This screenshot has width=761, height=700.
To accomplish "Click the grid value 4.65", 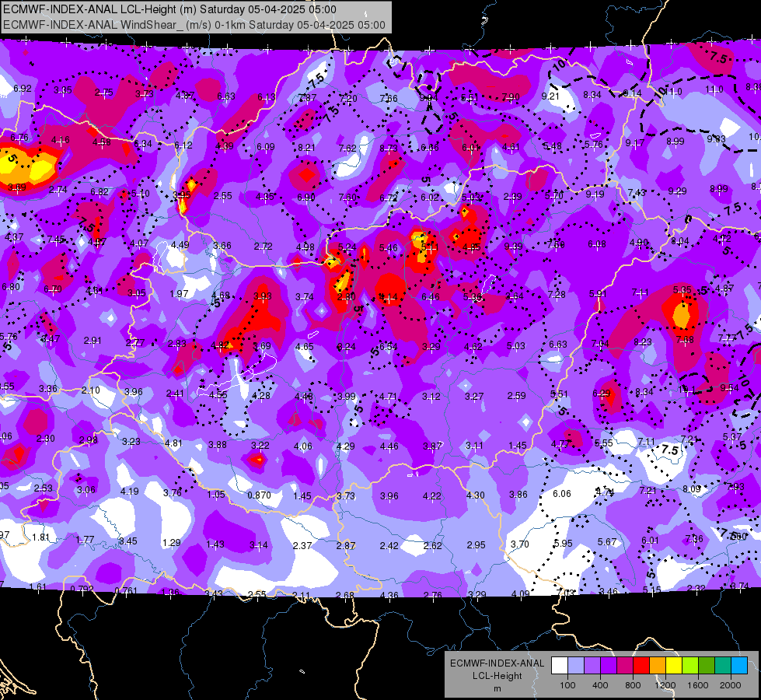I will 304,347.
